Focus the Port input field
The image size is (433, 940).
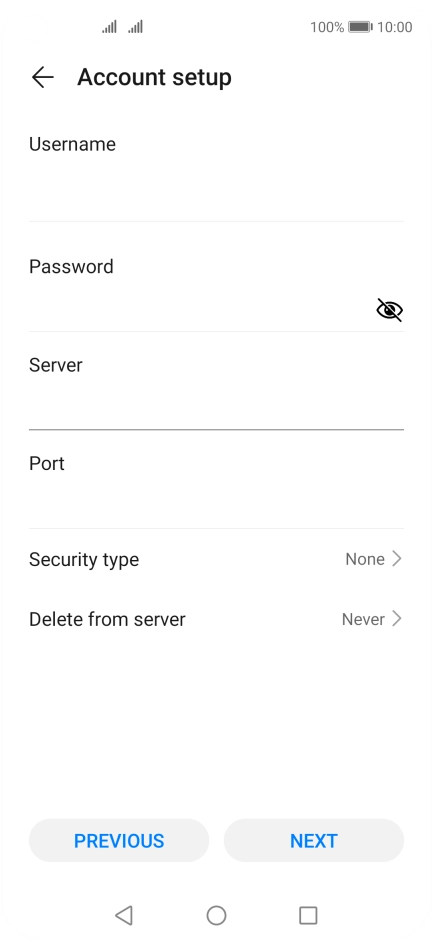tap(216, 507)
